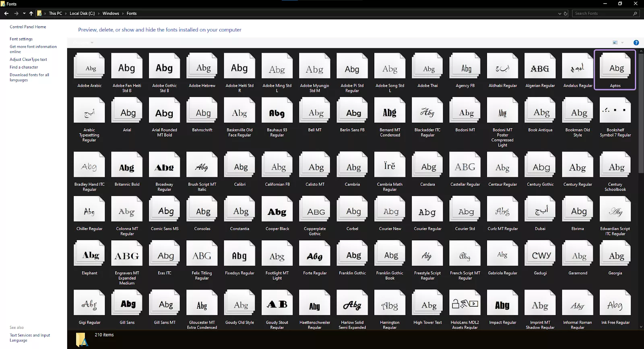This screenshot has width=644, height=349.
Task: Go forward using the Forward arrow
Action: pyautogui.click(x=16, y=13)
